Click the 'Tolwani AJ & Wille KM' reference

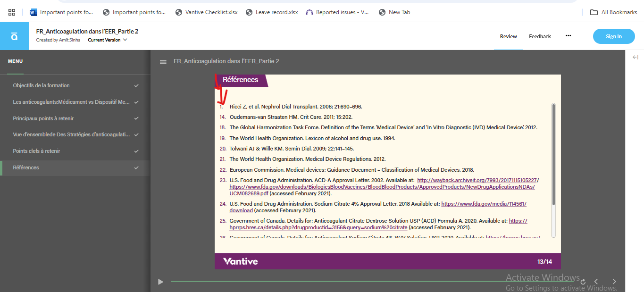(292, 149)
